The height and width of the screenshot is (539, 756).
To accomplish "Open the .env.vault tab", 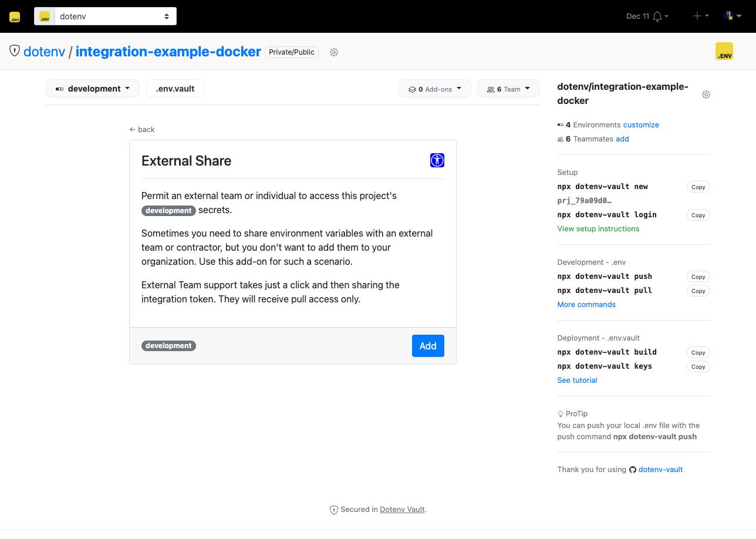I will [x=175, y=89].
